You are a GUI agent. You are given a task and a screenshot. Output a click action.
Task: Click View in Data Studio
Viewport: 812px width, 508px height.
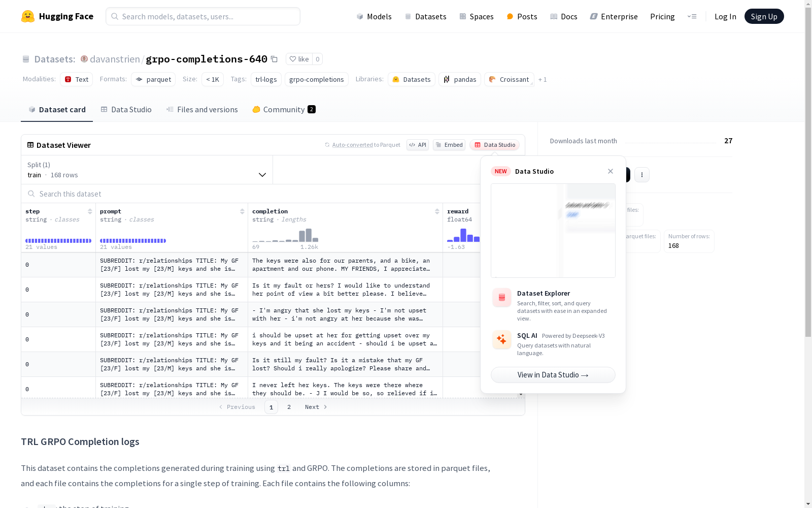point(553,375)
